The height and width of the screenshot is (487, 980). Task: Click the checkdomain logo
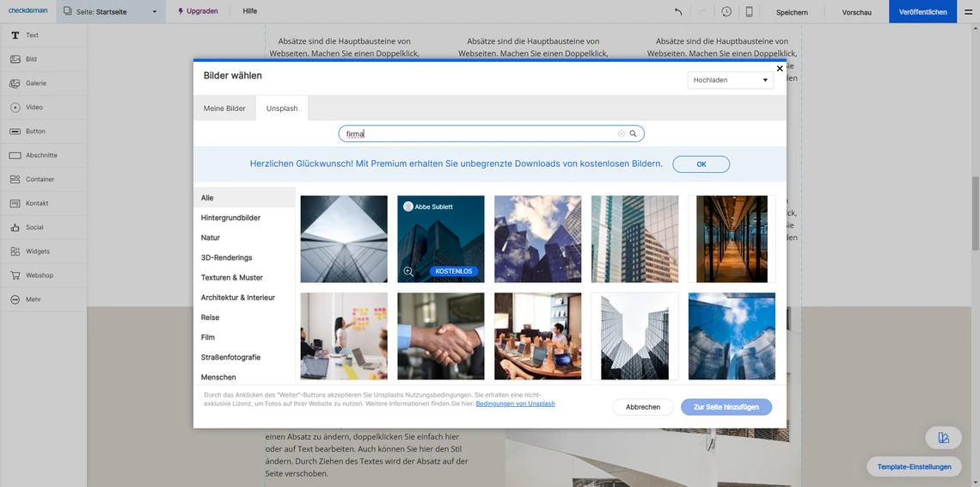point(28,10)
